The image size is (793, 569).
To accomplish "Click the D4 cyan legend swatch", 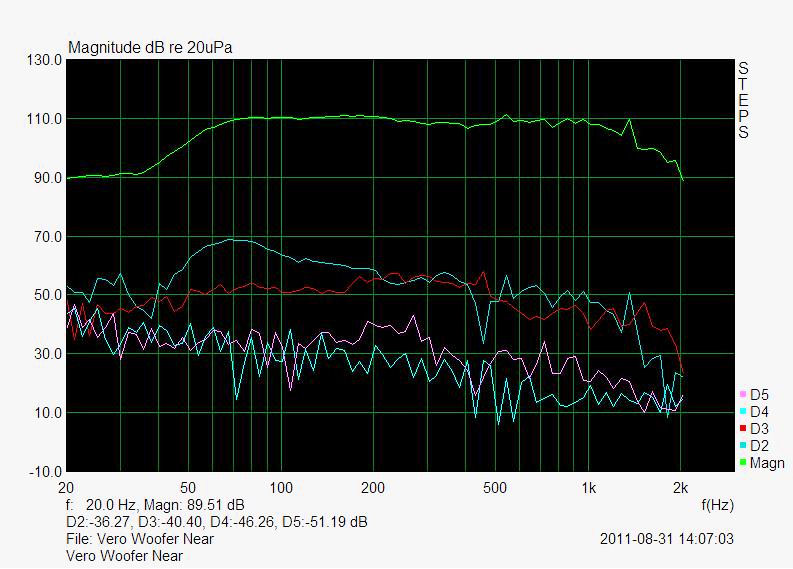I will (x=743, y=411).
